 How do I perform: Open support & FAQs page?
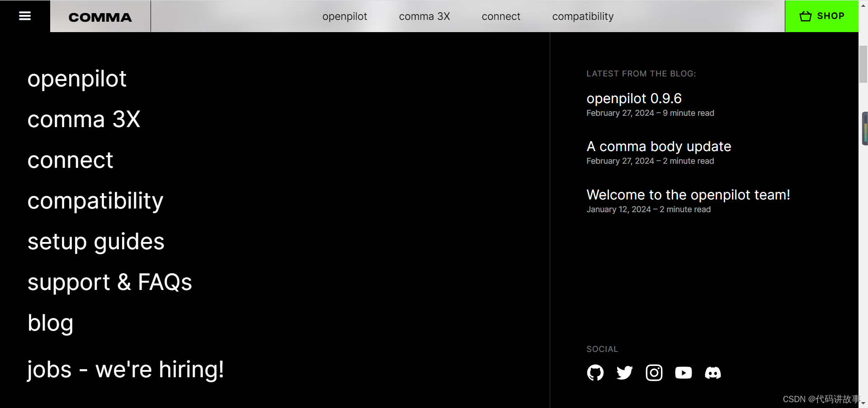pos(110,283)
